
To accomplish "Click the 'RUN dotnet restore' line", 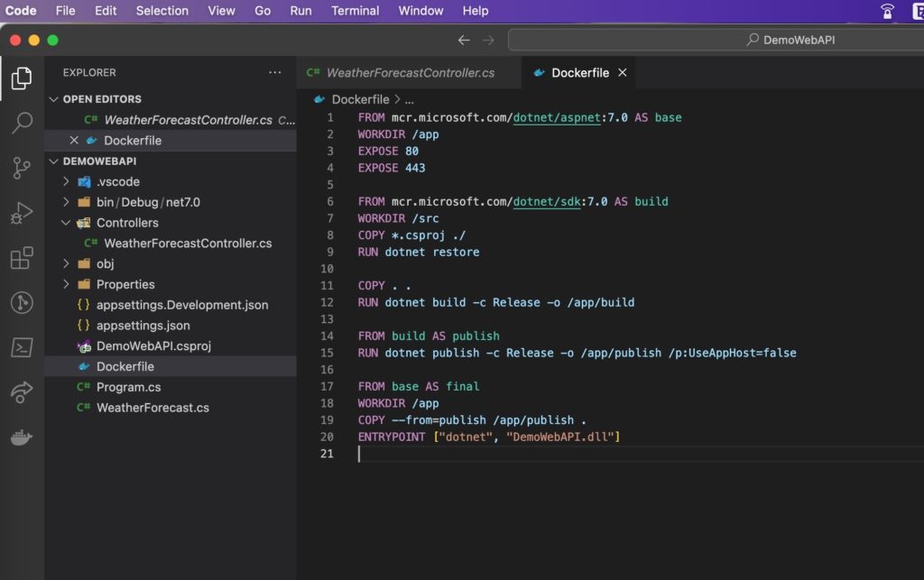I will pyautogui.click(x=419, y=252).
